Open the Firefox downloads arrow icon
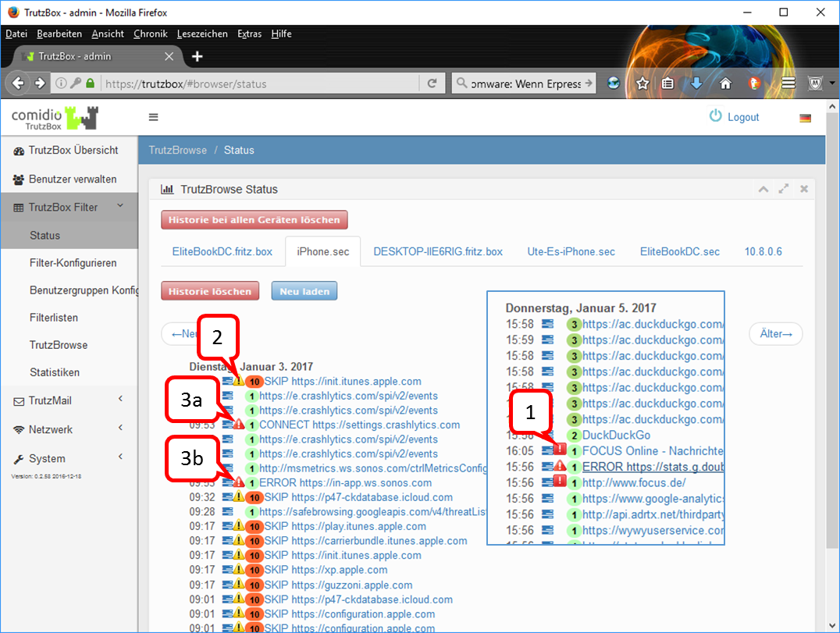Viewport: 840px width, 633px height. coord(696,83)
